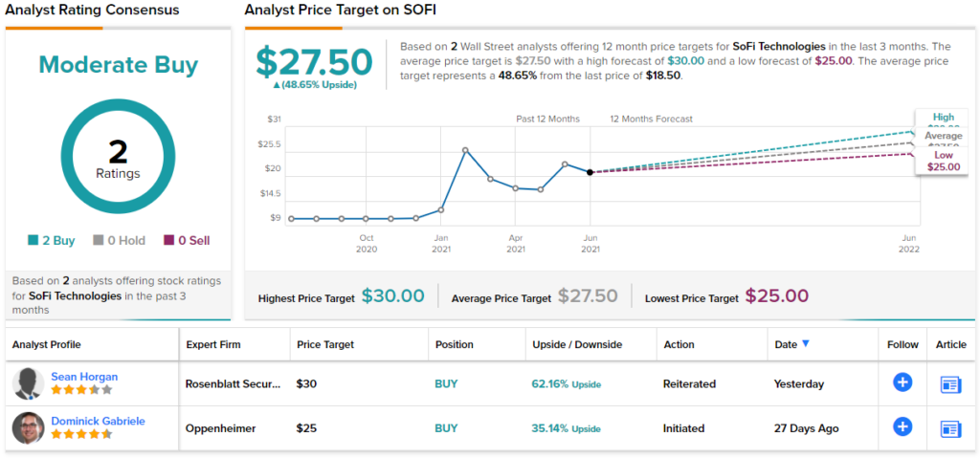This screenshot has width=980, height=458.
Task: Click the Upside / Downside column header
Action: [576, 344]
